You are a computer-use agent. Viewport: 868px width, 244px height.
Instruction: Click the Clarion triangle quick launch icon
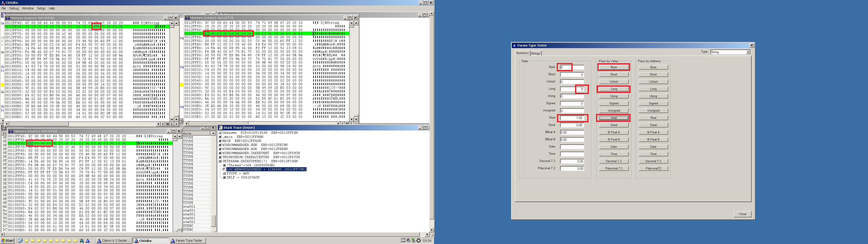[88, 241]
